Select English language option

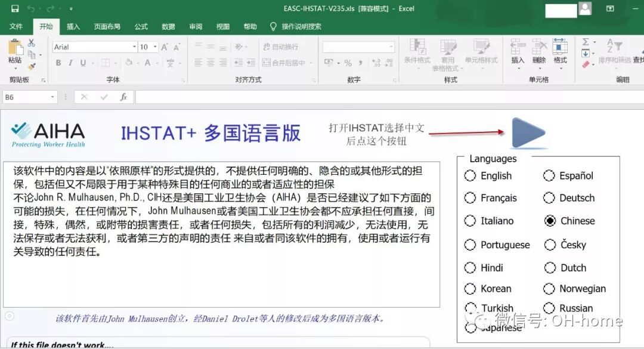pyautogui.click(x=488, y=176)
